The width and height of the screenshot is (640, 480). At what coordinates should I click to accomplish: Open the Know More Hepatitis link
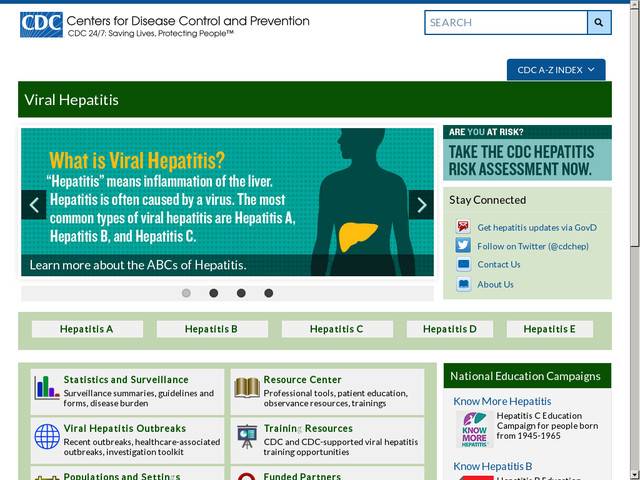tap(502, 402)
